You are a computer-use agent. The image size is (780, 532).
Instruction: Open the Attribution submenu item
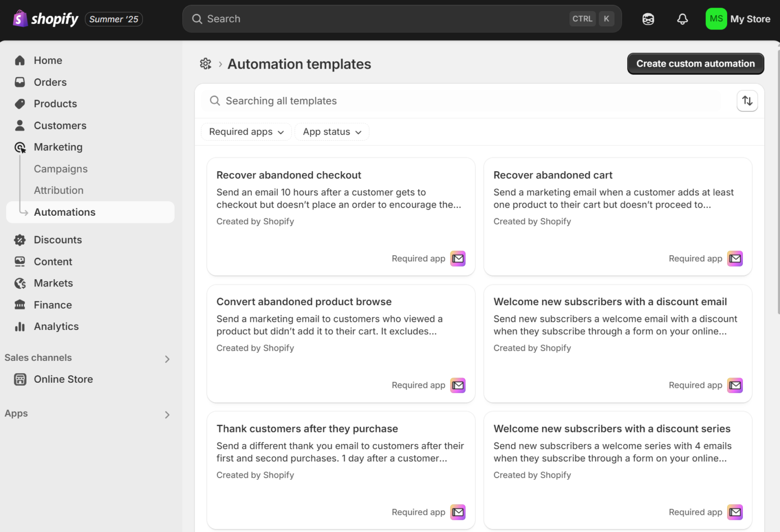(59, 190)
